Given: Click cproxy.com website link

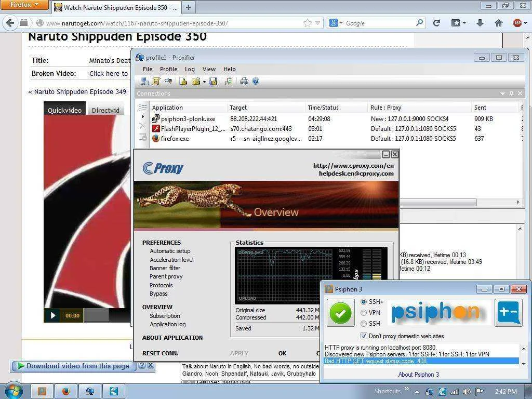Looking at the screenshot, I should coord(353,166).
